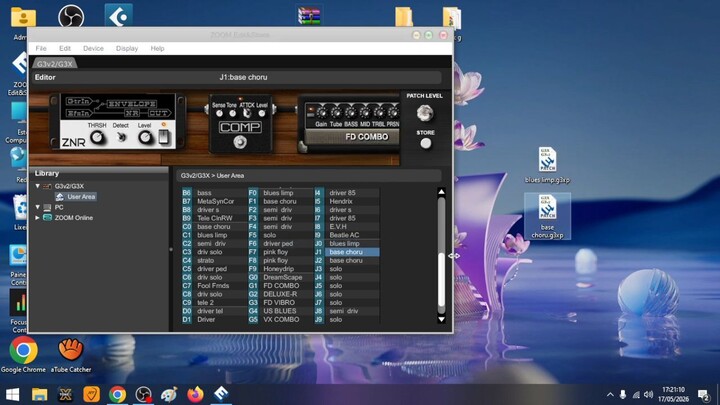720x405 pixels.
Task: Select patch I8 E.V.H
Action: click(x=347, y=226)
